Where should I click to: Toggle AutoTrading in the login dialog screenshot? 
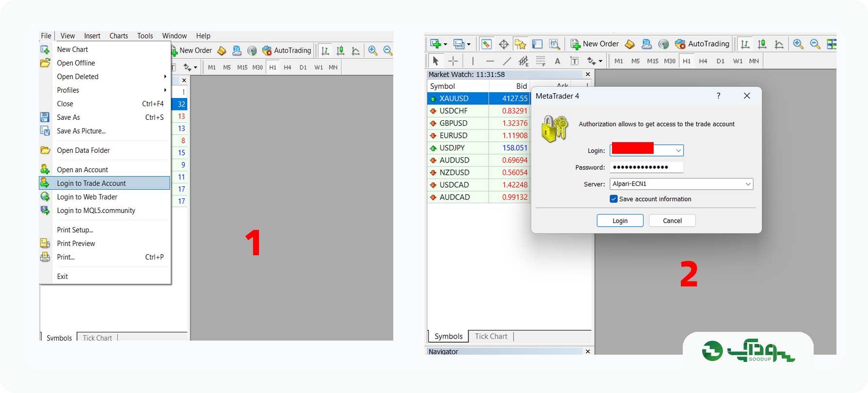(x=702, y=44)
